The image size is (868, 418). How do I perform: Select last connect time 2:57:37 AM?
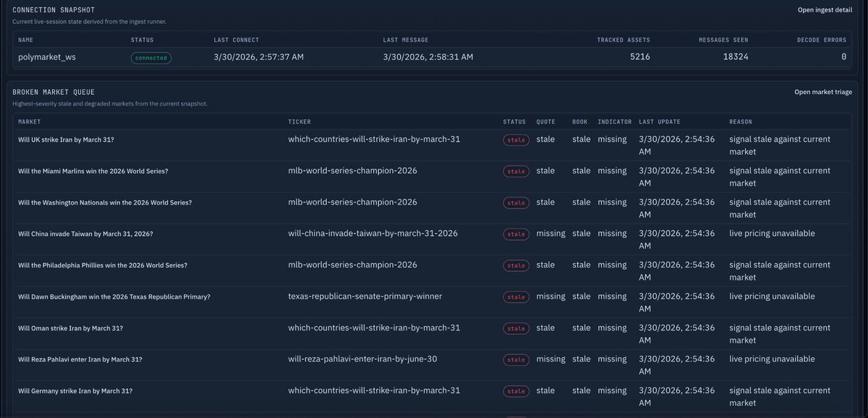tap(258, 57)
